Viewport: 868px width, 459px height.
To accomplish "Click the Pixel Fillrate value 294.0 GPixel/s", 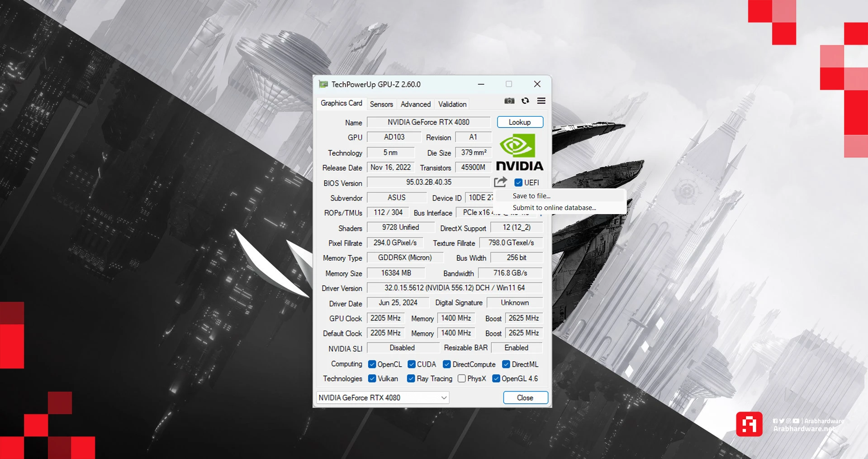I will tap(394, 243).
